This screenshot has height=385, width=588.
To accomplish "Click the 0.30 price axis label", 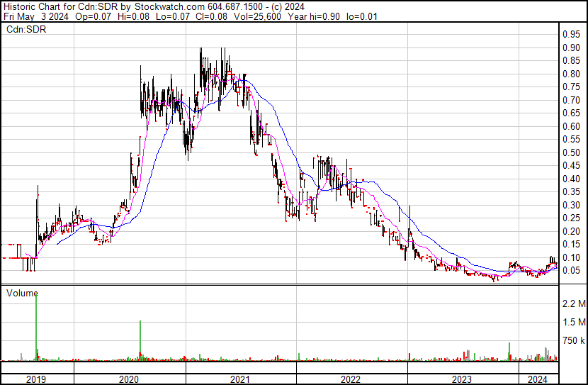I will click(571, 205).
